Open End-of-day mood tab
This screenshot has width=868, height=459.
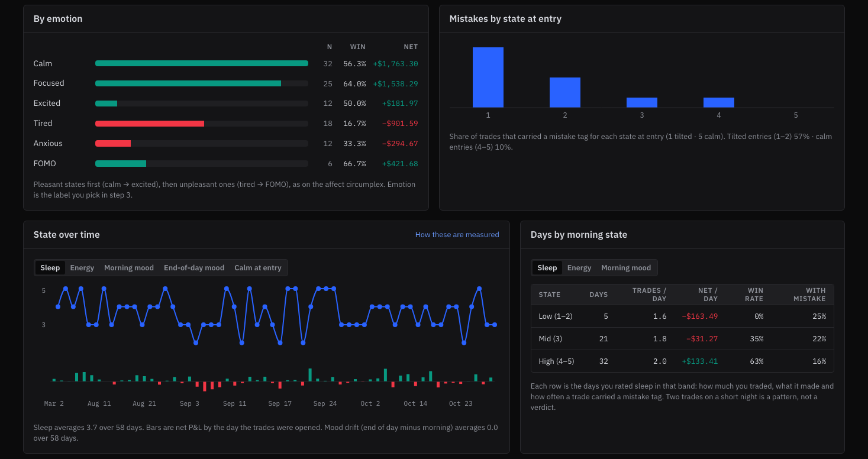click(194, 268)
